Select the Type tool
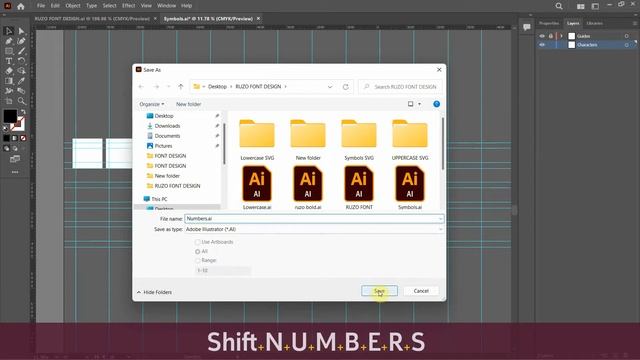This screenshot has height=360, width=640. coord(9,61)
